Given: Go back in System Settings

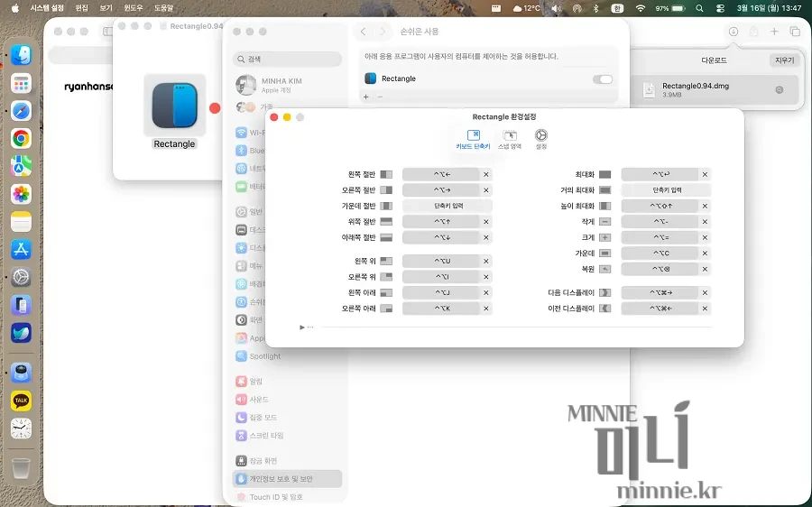Looking at the screenshot, I should click(x=363, y=32).
